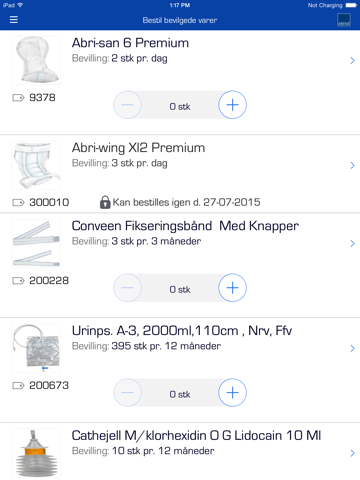View Abri-san 6 Premium product image
This screenshot has width=360, height=480.
pos(36,60)
